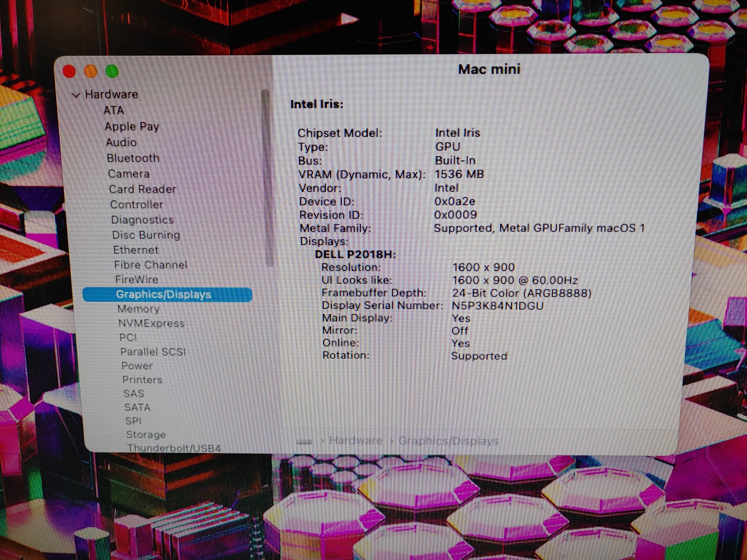The height and width of the screenshot is (560, 747).
Task: Click the Mac mini window title
Action: click(x=489, y=69)
